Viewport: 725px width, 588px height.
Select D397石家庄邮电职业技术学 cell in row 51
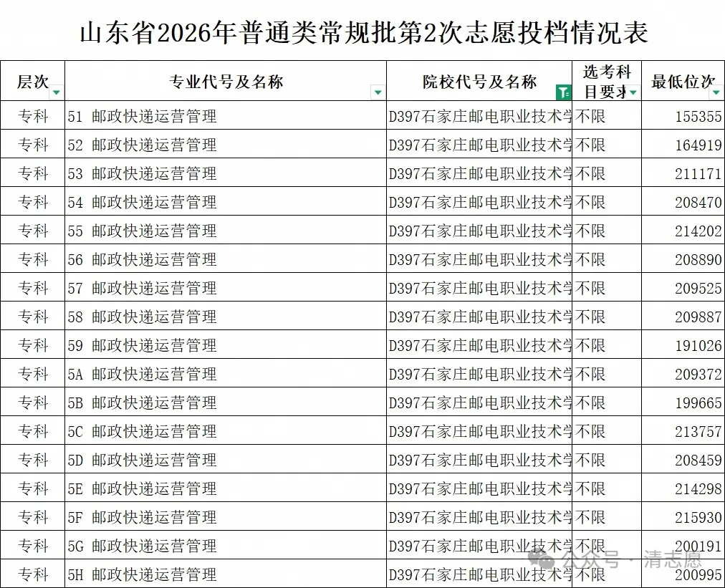479,115
